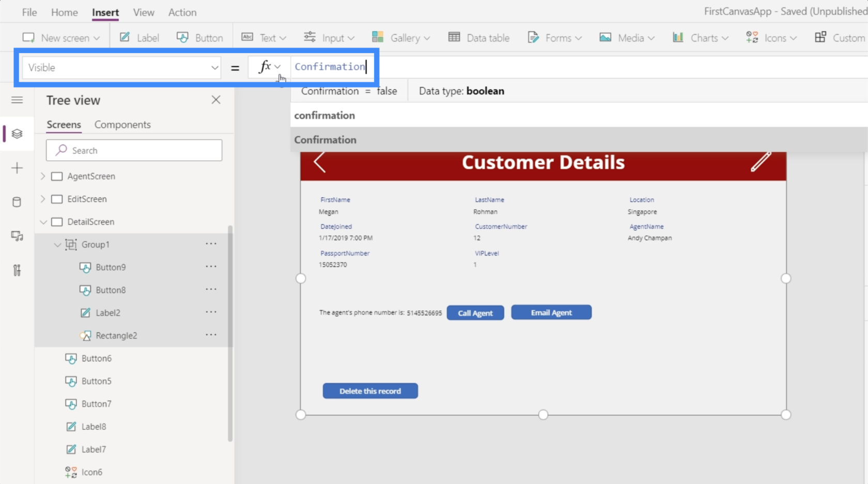This screenshot has height=484, width=868.
Task: Select Button8 in the tree
Action: 111,290
